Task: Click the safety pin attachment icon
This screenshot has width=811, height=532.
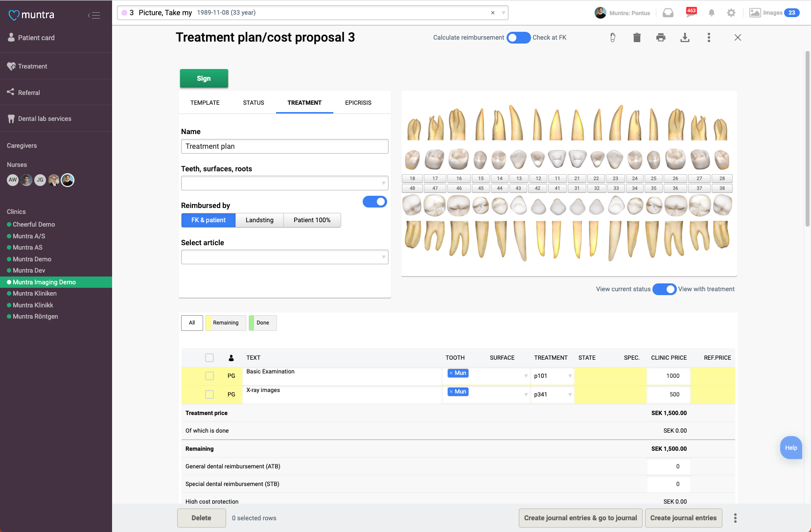Action: 612,37
